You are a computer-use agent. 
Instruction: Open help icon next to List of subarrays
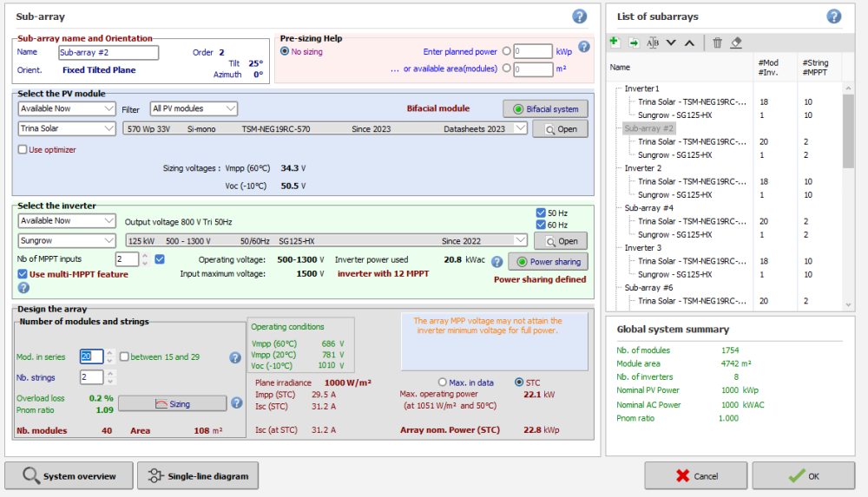click(x=833, y=16)
